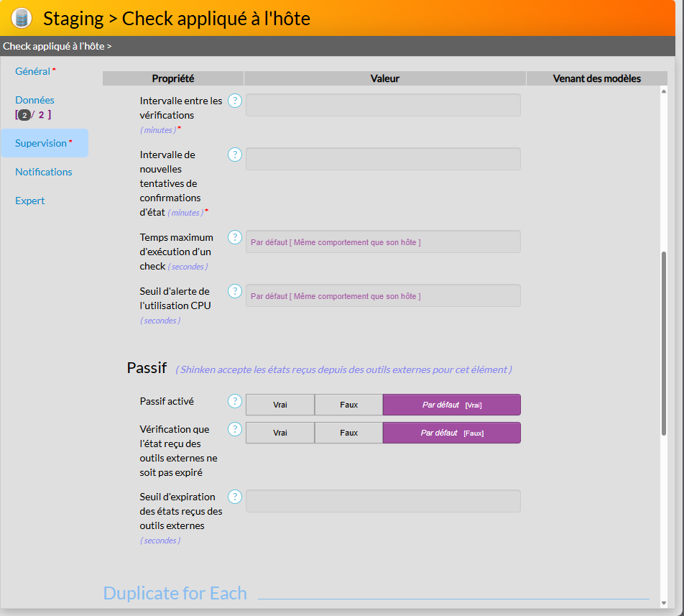
Task: Open the Expert tab
Action: tap(30, 201)
